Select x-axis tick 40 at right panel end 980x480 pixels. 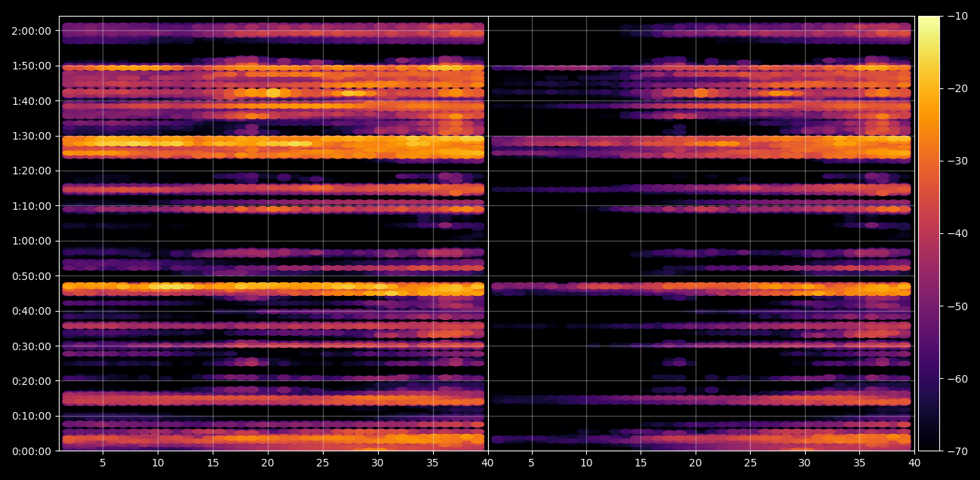pyautogui.click(x=914, y=463)
